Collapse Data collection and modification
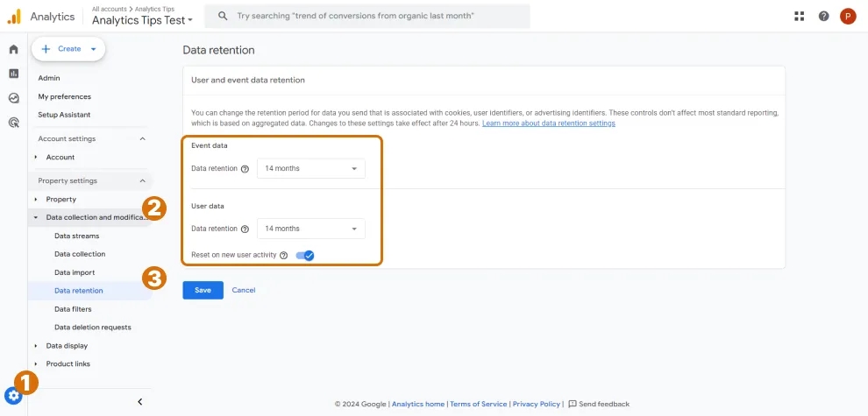This screenshot has width=868, height=416. click(36, 217)
